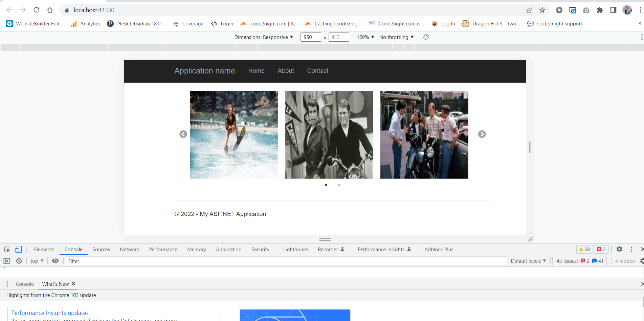Switch to the Sources tab
Viewport: 644px width, 321px height.
[x=101, y=250]
